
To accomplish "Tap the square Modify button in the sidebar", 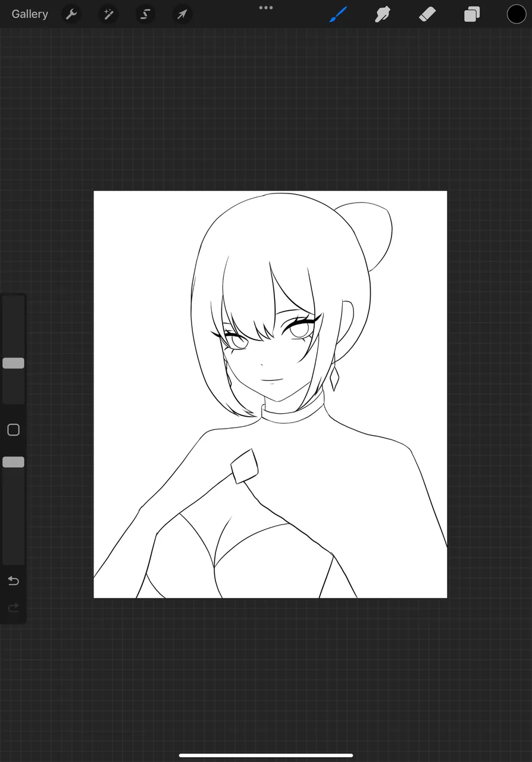I will 13,430.
